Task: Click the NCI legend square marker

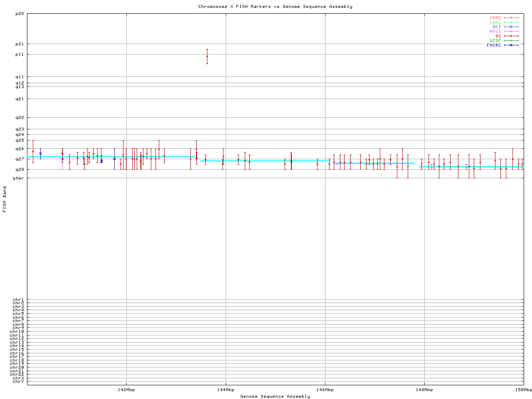Action: click(511, 27)
